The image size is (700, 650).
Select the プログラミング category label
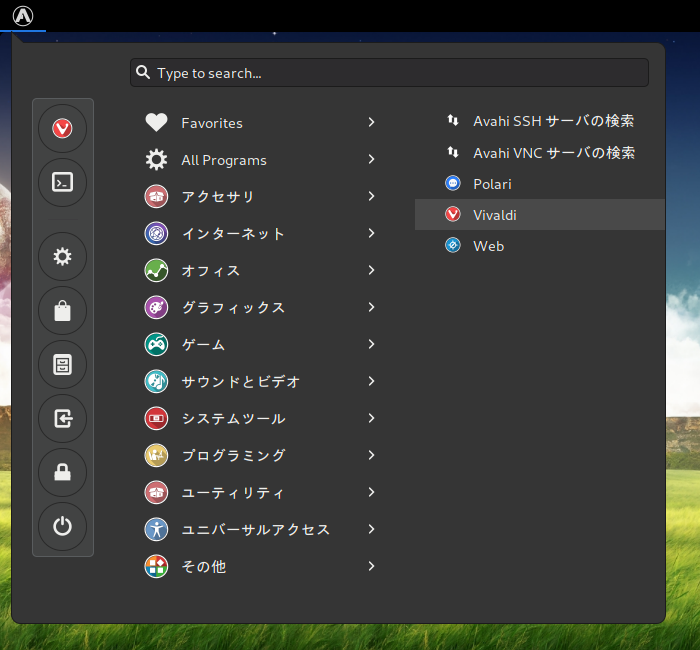point(233,455)
